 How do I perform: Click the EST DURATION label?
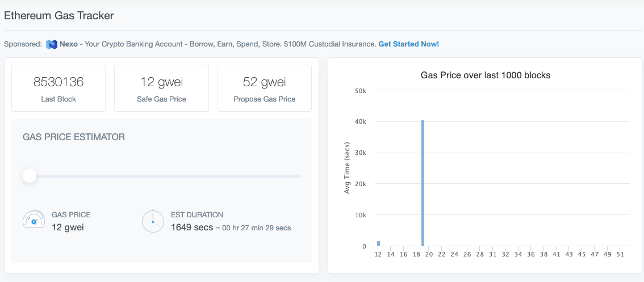pyautogui.click(x=197, y=214)
